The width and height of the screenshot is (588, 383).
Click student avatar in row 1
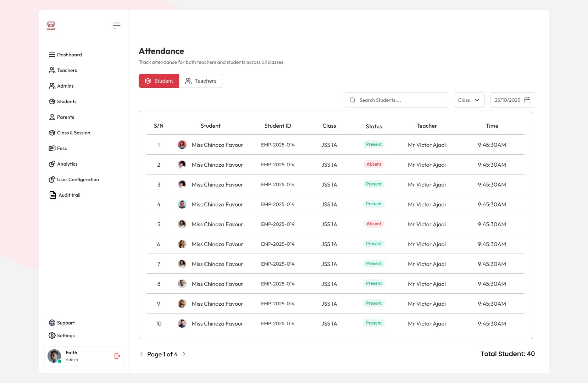pyautogui.click(x=182, y=145)
